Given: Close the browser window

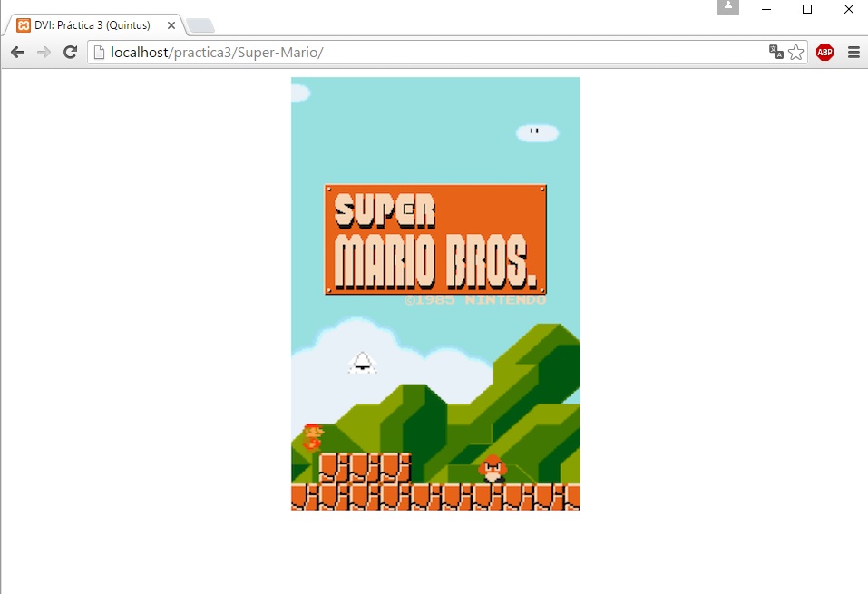Looking at the screenshot, I should pos(849,9).
